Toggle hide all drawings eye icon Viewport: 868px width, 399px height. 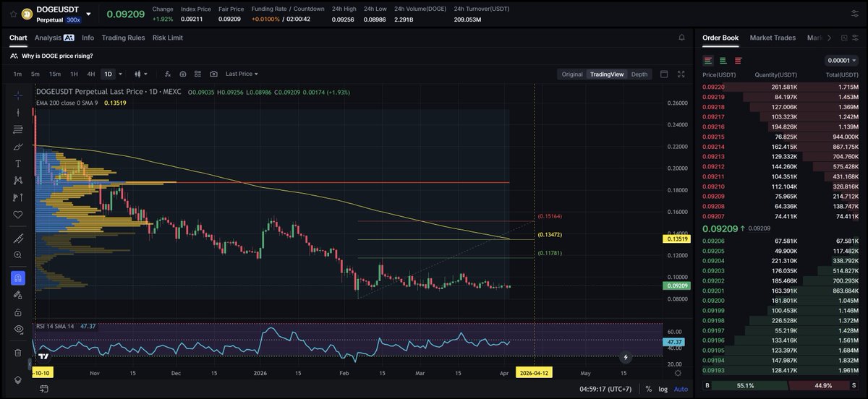pyautogui.click(x=18, y=329)
